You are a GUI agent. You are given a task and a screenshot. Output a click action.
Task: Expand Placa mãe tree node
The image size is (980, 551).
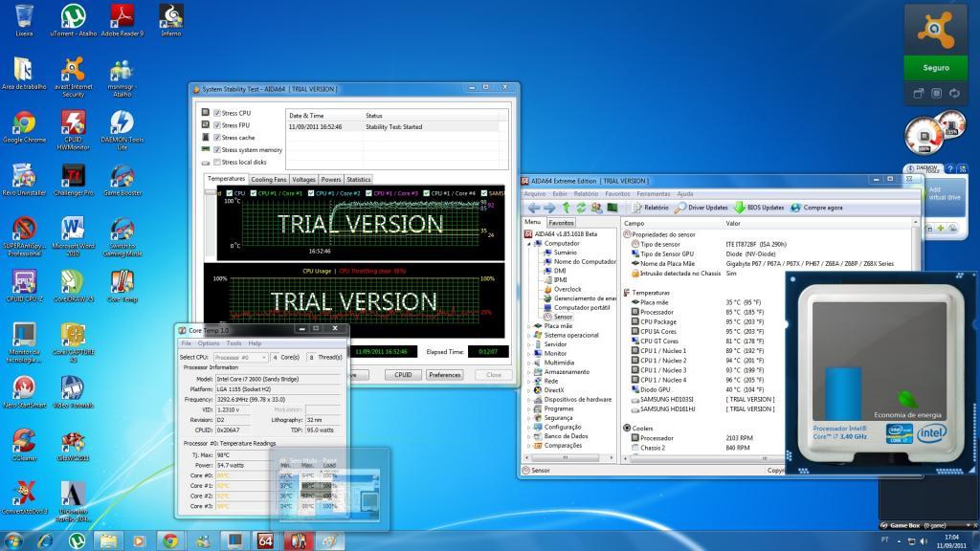point(529,326)
